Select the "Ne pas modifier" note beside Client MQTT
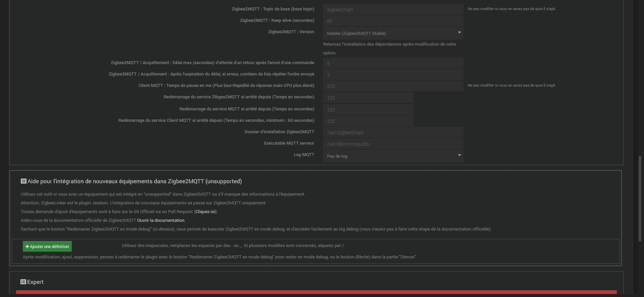The width and height of the screenshot is (644, 297). (512, 86)
